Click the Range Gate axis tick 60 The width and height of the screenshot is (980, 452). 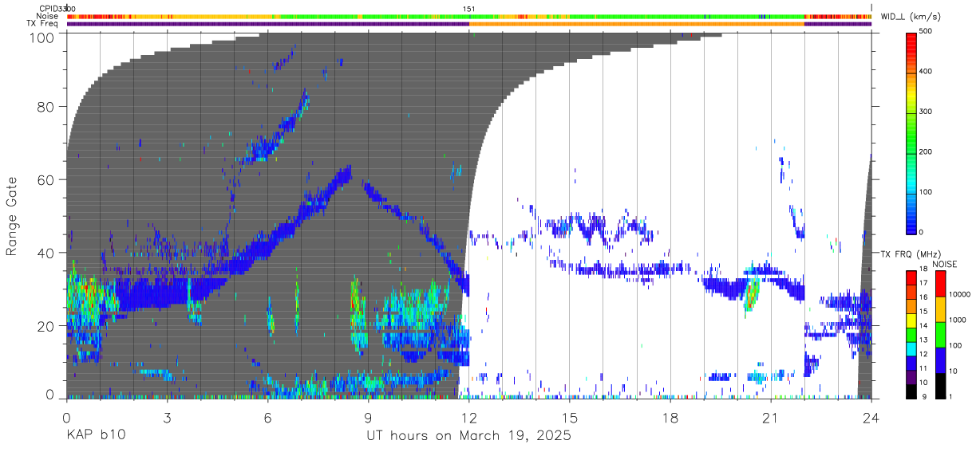point(47,179)
